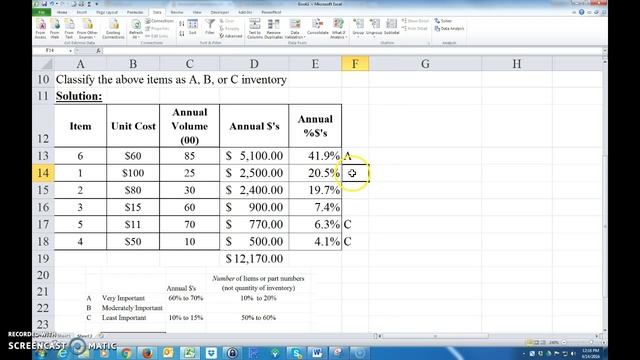Image resolution: width=640 pixels, height=360 pixels.
Task: Open the What-If Analysis dropdown
Action: [x=338, y=29]
